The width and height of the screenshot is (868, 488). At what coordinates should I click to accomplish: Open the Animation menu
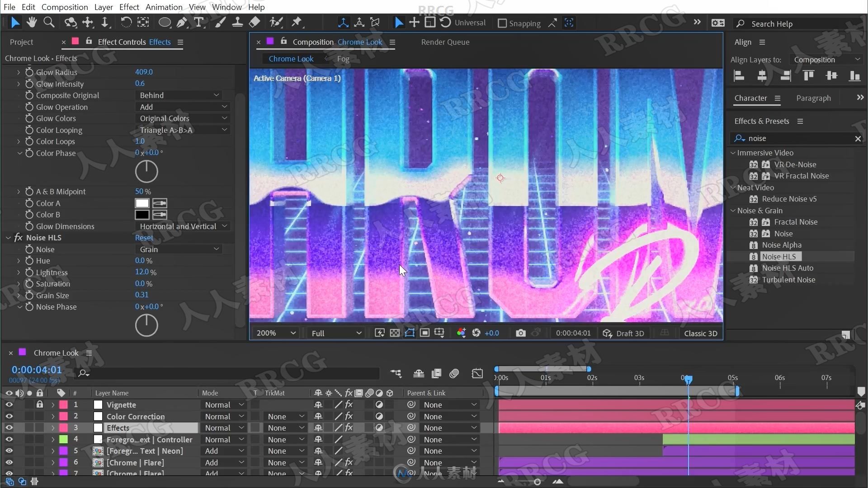click(163, 7)
